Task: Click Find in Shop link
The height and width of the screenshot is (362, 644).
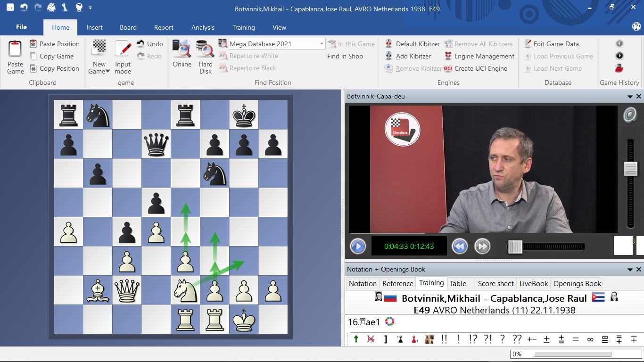Action: click(345, 56)
